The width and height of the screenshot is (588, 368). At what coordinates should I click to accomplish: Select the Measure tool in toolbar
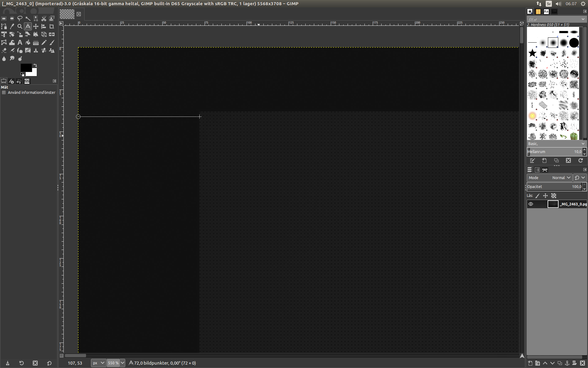pos(28,26)
